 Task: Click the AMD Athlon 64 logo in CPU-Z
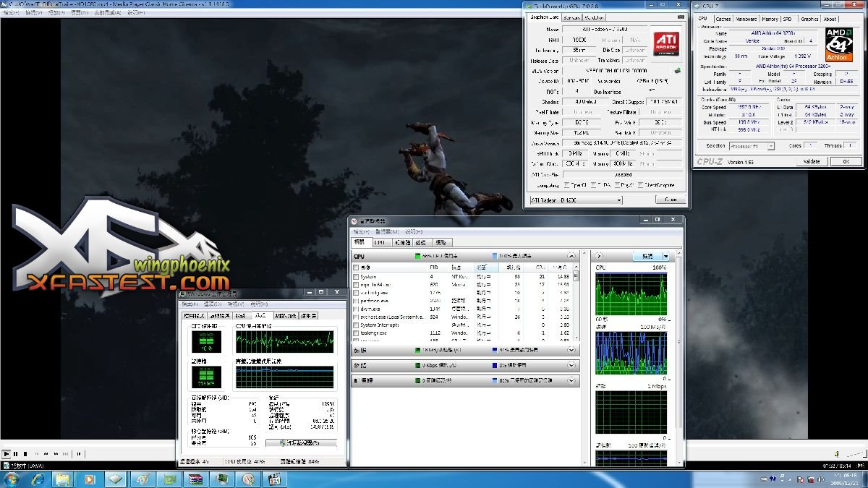click(x=839, y=46)
